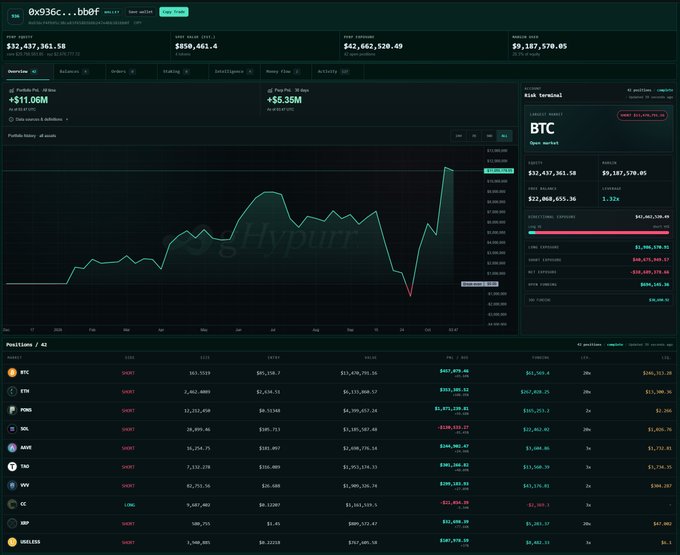Viewport: 680px width, 555px height.
Task: Click the Save wallet button
Action: 141,12
